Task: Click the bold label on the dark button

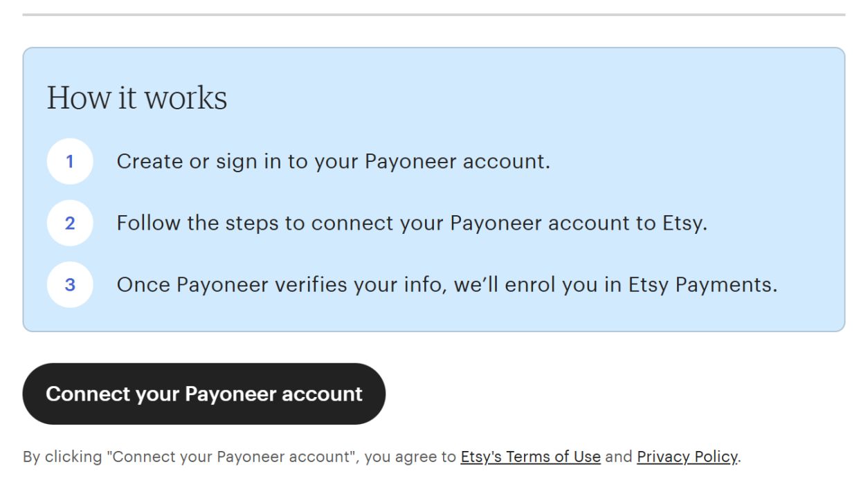Action: coord(204,394)
